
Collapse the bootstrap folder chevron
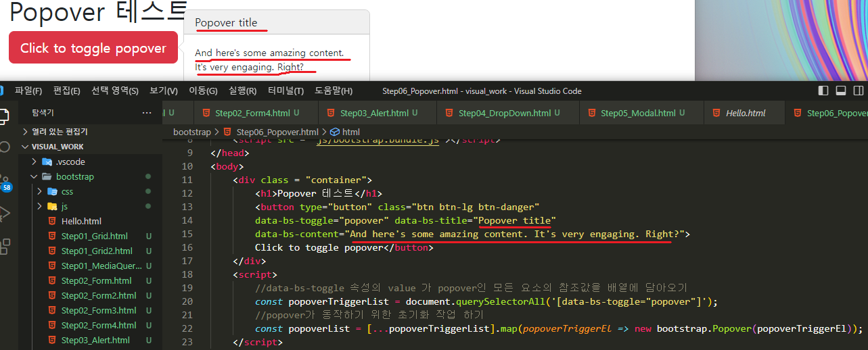coord(35,176)
